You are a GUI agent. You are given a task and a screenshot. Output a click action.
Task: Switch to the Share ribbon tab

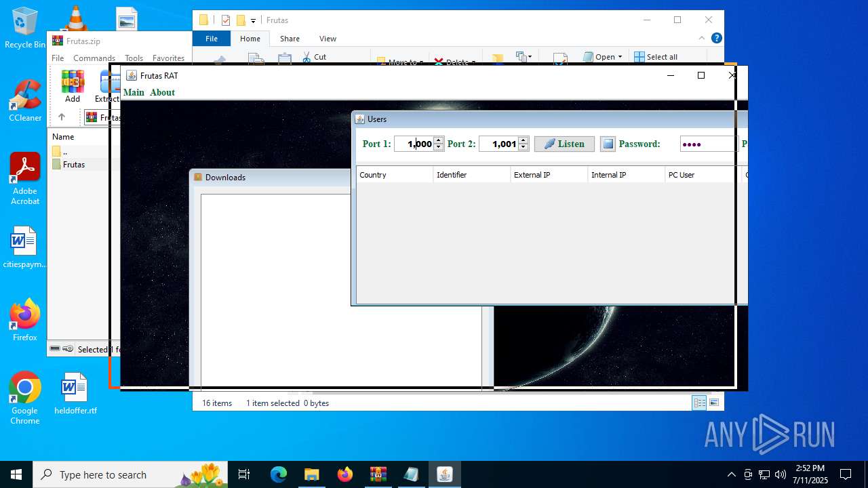tap(290, 39)
